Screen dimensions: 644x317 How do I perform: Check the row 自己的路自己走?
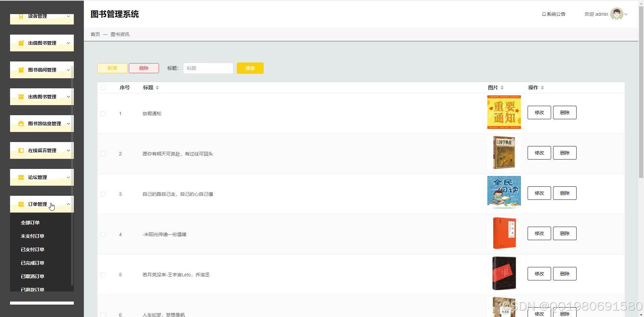[103, 194]
